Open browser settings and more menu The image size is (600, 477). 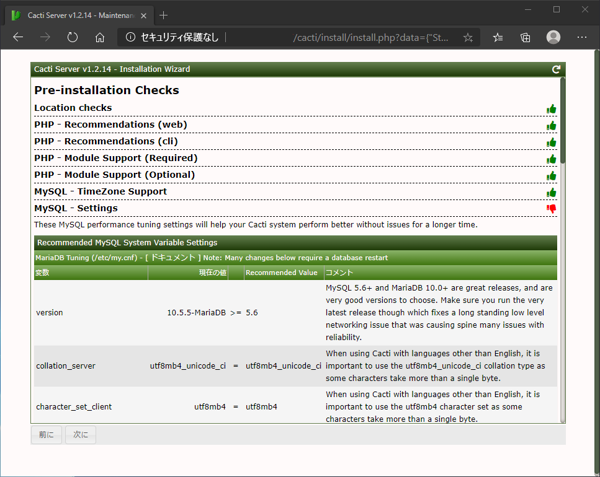coord(582,37)
